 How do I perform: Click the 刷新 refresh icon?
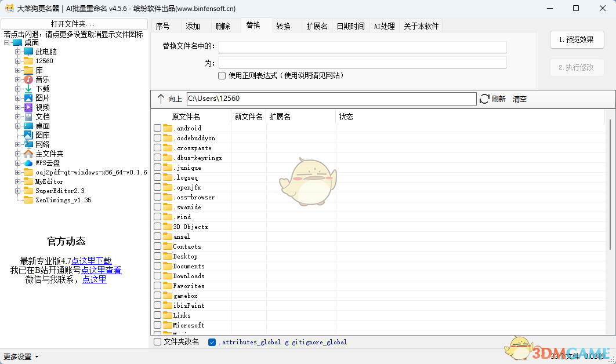[484, 99]
